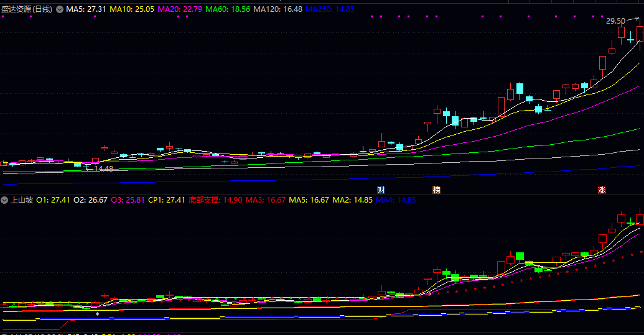Click the 14.48 low price label
This screenshot has height=335, width=644.
pos(103,168)
